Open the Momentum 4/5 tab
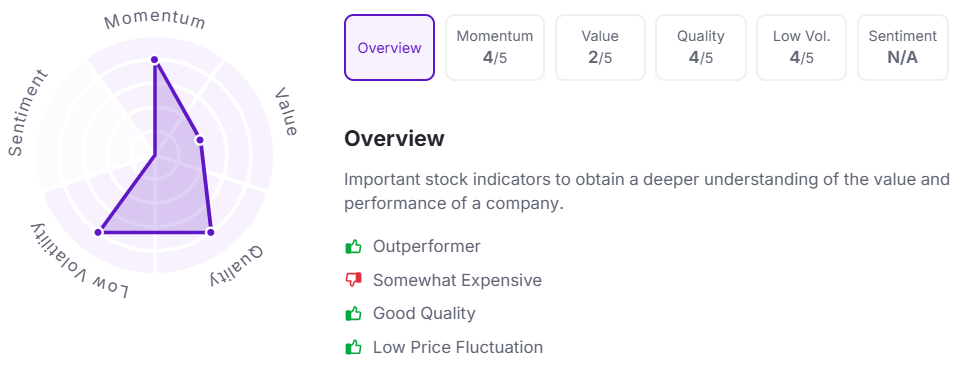This screenshot has height=369, width=961. tap(495, 48)
